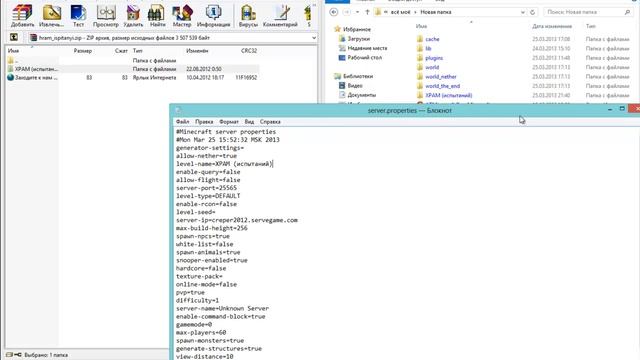The height and width of the screenshot is (360, 640).
Task: Open the WinRAR archive path dropdown
Action: 313,38
